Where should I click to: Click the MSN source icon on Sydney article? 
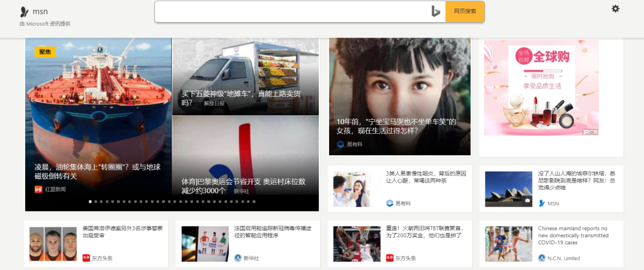coord(542,203)
